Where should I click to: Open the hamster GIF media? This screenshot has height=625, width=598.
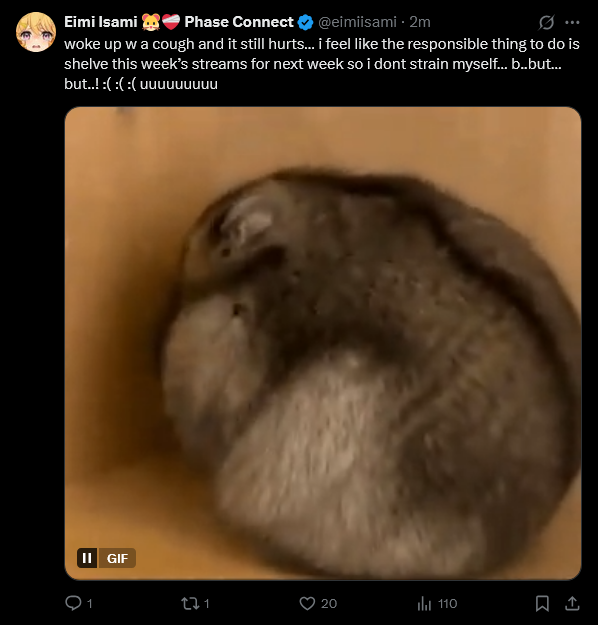[x=323, y=343]
